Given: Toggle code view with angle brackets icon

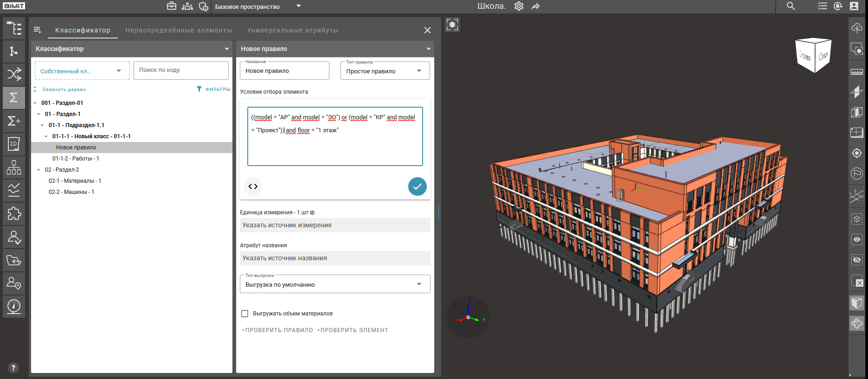Looking at the screenshot, I should [x=253, y=186].
